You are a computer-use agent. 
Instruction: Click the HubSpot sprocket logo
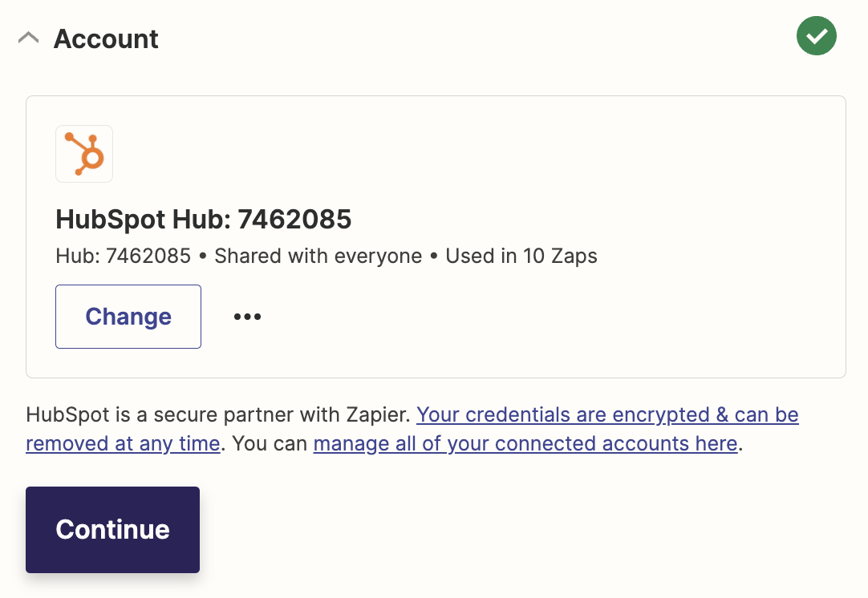(84, 154)
